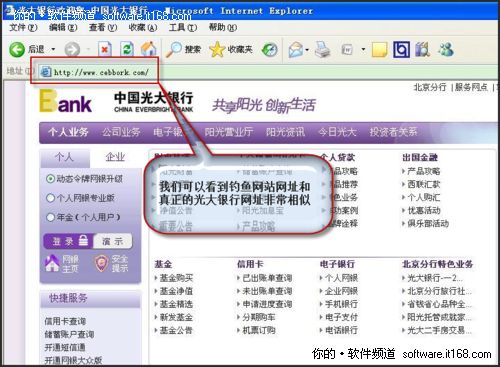The image size is (500, 367).
Task: Click the 登录 button
Action: coord(68,241)
